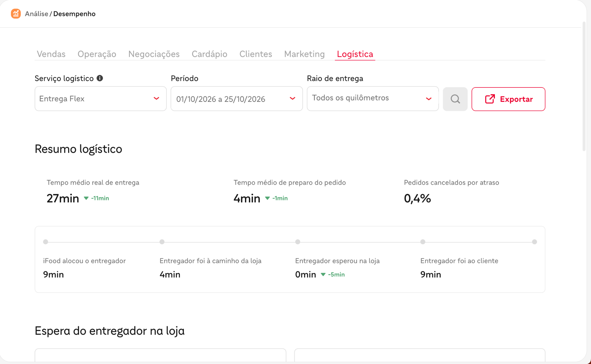Switch to the Cardápio tab
Image resolution: width=591 pixels, height=364 pixels.
[x=210, y=54]
